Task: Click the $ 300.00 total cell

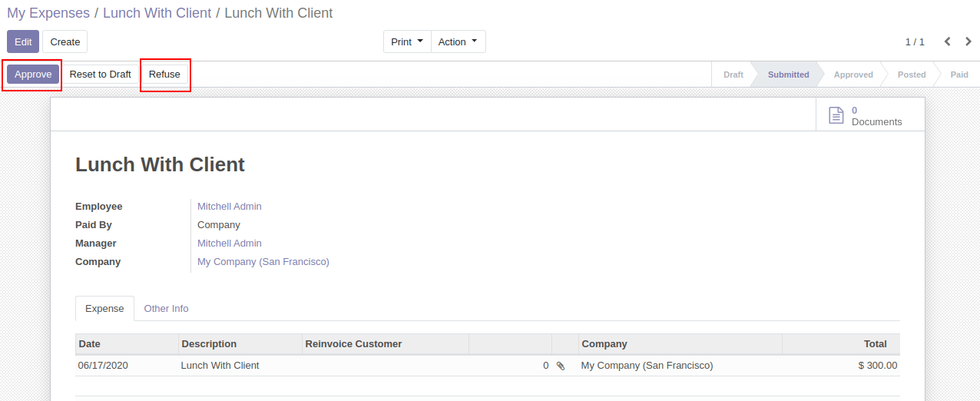Action: click(x=841, y=366)
